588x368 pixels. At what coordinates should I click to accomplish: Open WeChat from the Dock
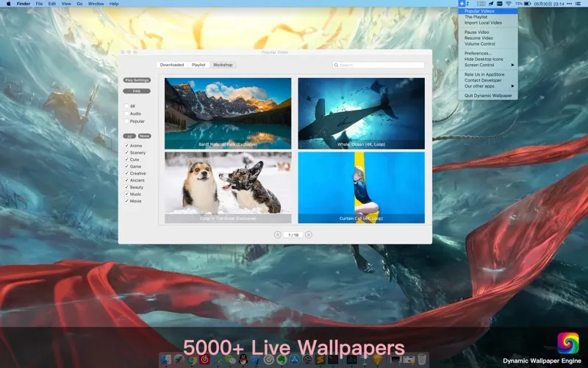coord(230,360)
